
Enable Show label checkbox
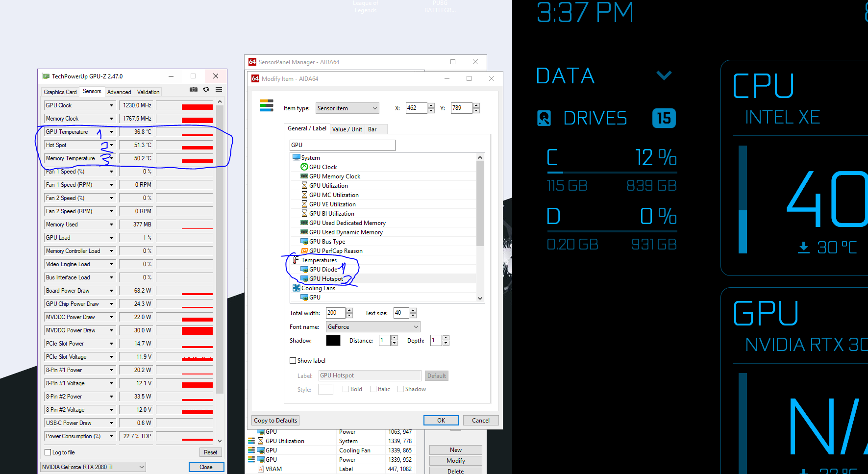pos(293,361)
